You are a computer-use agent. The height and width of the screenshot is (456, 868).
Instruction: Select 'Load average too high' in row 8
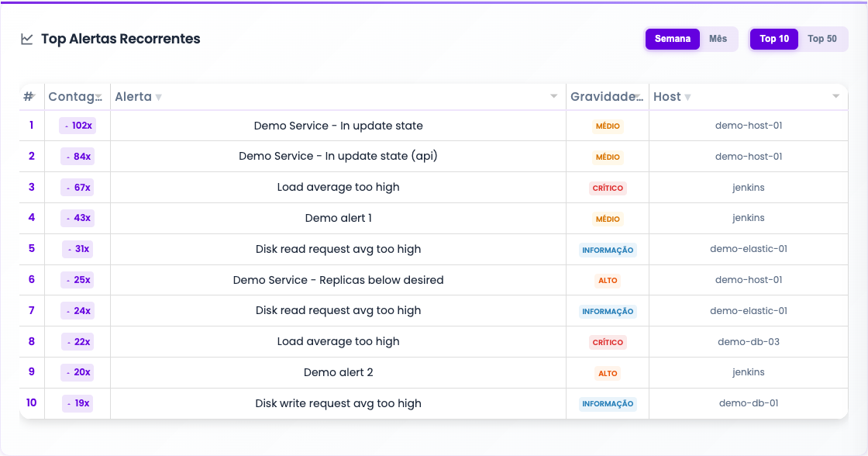(x=338, y=342)
